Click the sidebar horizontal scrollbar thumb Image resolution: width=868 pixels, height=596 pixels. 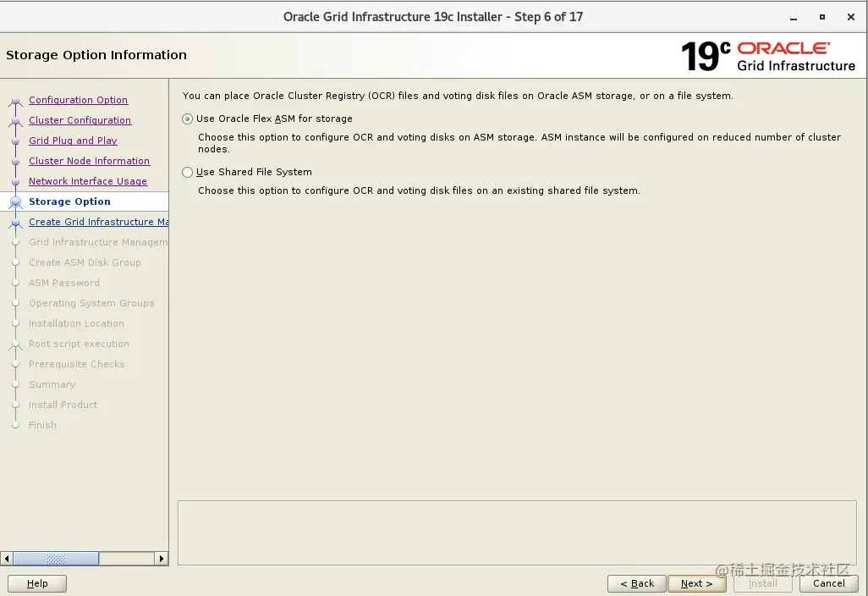[56, 559]
